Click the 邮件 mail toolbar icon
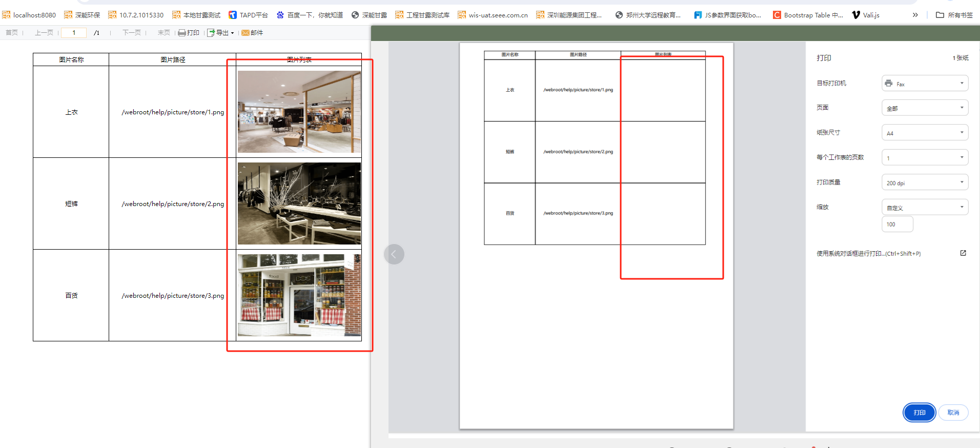 [x=252, y=33]
